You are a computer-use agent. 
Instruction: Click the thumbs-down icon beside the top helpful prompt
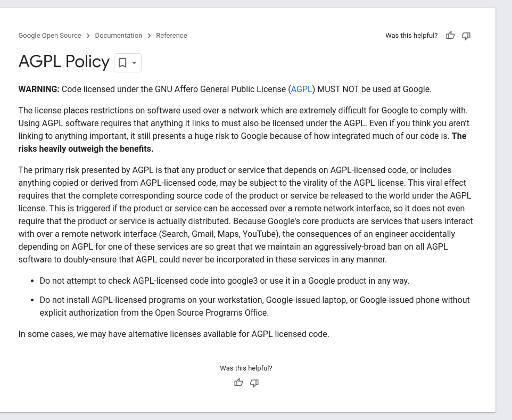tap(466, 36)
